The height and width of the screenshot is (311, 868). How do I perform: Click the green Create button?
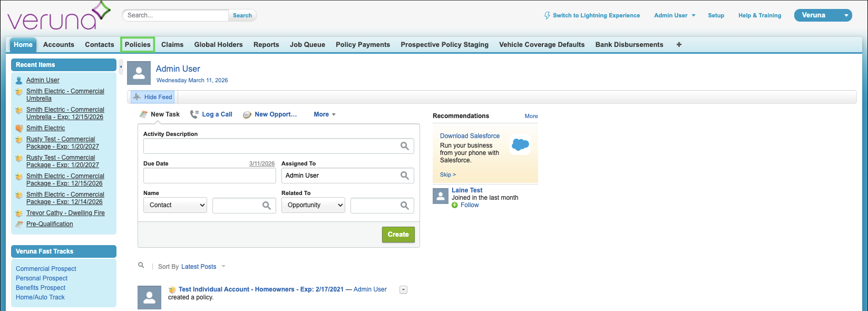pyautogui.click(x=398, y=235)
